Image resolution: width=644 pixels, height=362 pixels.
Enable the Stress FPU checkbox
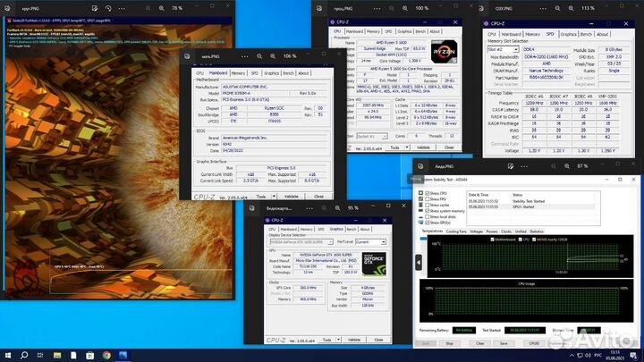428,199
